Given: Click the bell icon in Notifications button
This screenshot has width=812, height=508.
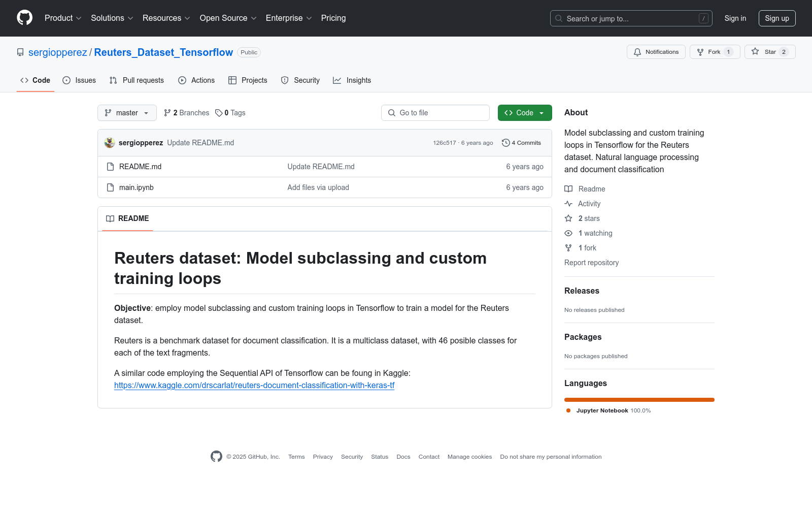Looking at the screenshot, I should click(637, 52).
